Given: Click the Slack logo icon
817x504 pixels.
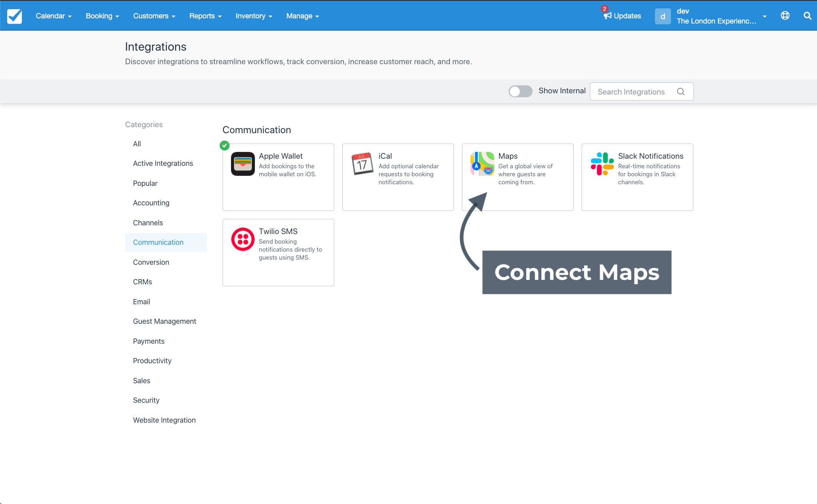Looking at the screenshot, I should pyautogui.click(x=602, y=164).
